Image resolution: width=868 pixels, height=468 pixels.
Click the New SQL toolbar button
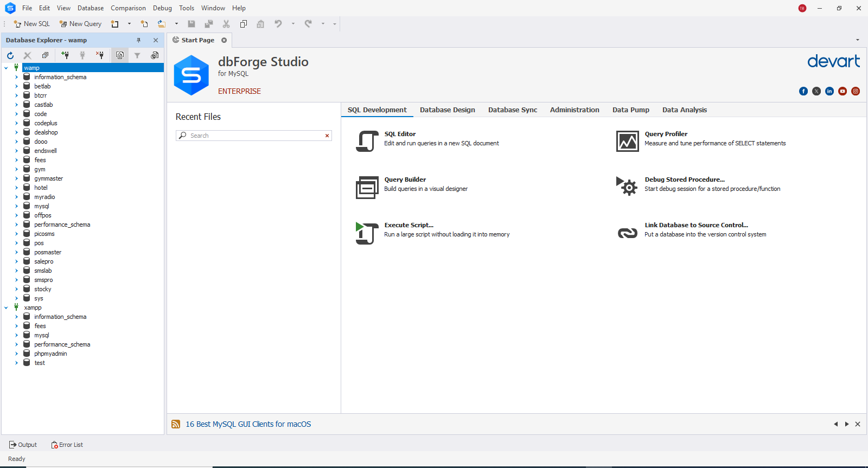(x=31, y=24)
